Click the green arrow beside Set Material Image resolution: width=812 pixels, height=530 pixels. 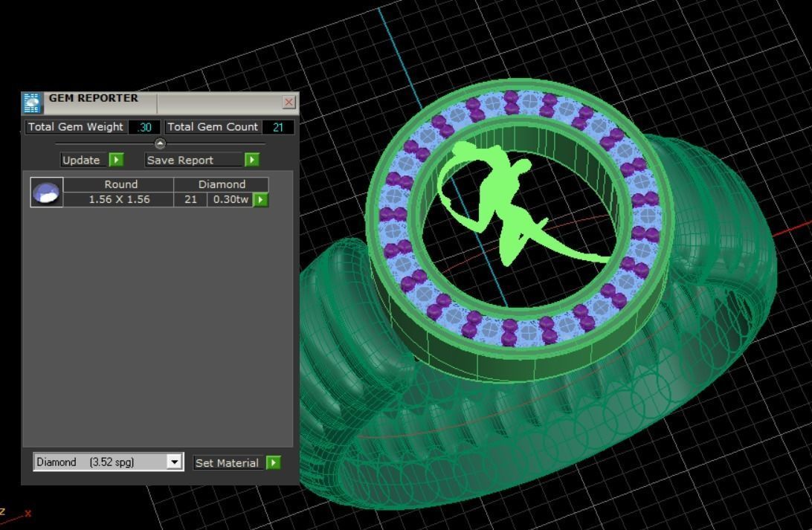[274, 462]
